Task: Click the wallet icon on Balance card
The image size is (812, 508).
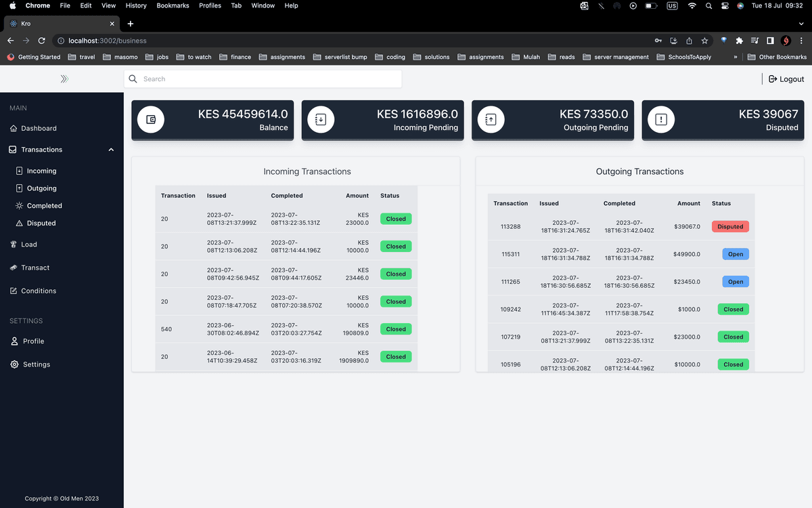Action: 151,120
